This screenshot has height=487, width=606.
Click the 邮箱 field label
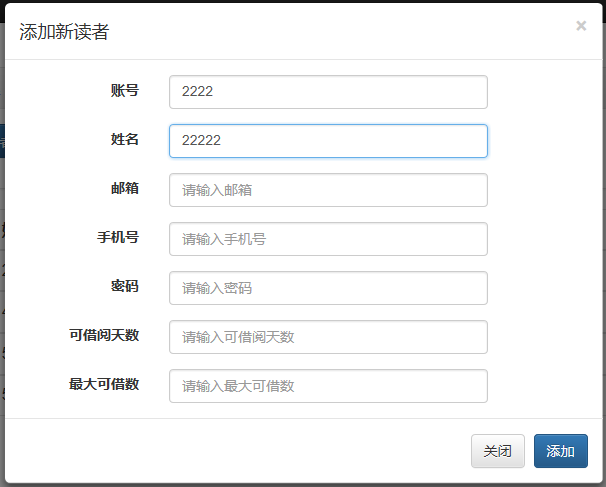pyautogui.click(x=124, y=188)
